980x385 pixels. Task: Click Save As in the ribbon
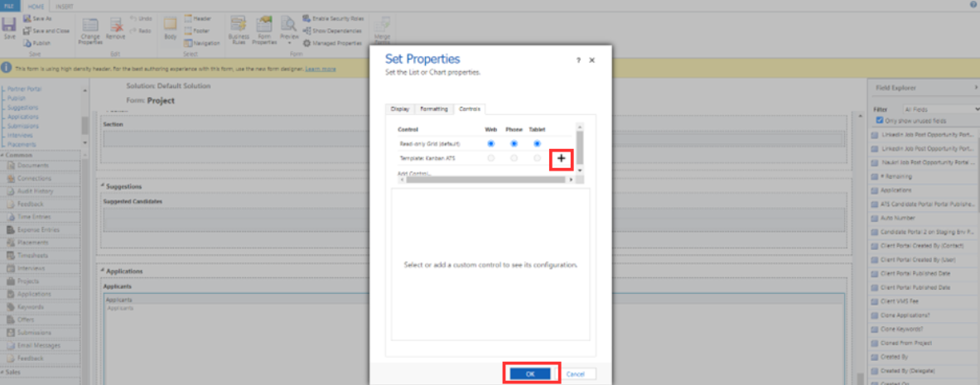pos(37,19)
